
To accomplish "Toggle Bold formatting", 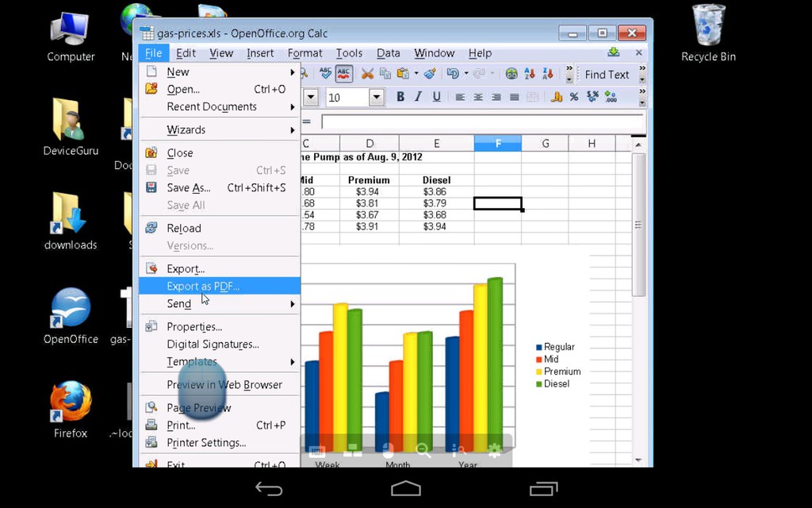I will 400,97.
